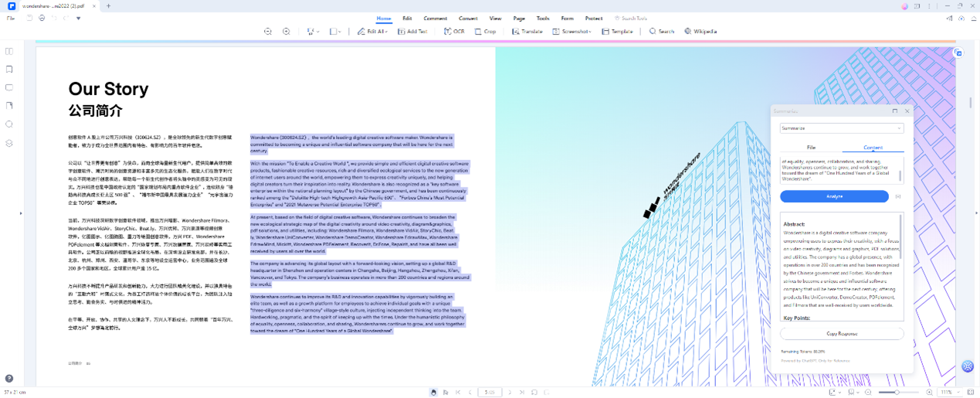Click the zoom out magnifier icon
980x398 pixels.
268,32
